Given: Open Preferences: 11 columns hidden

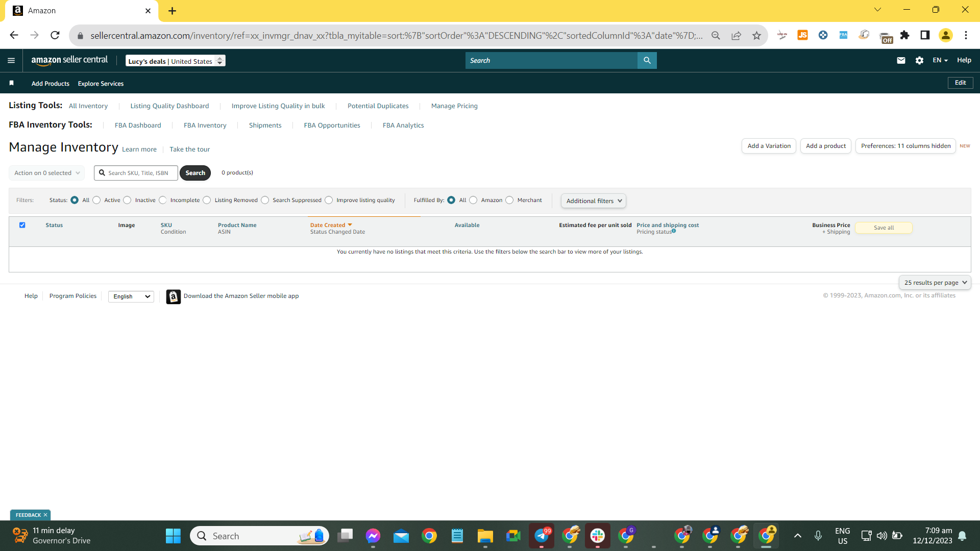Looking at the screenshot, I should pyautogui.click(x=905, y=146).
